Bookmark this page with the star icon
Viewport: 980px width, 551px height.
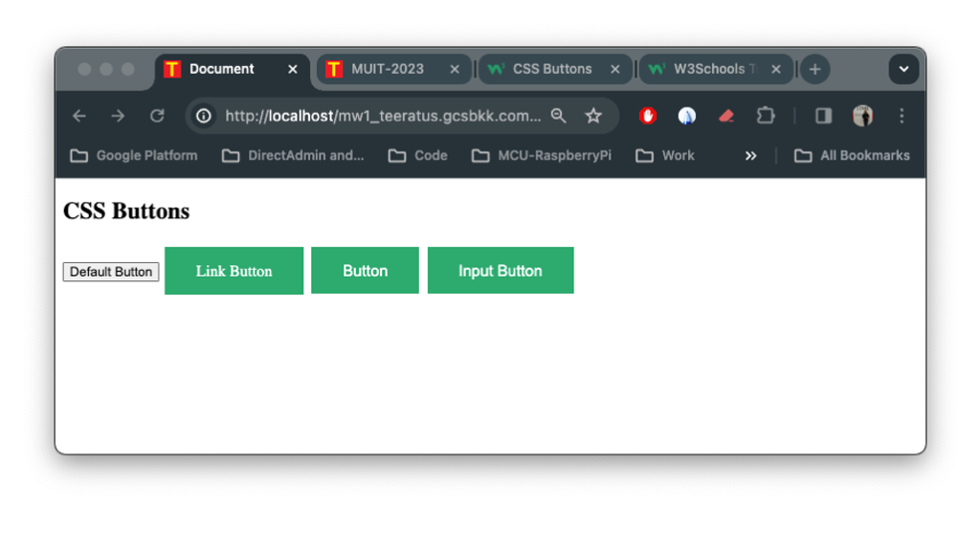(593, 116)
